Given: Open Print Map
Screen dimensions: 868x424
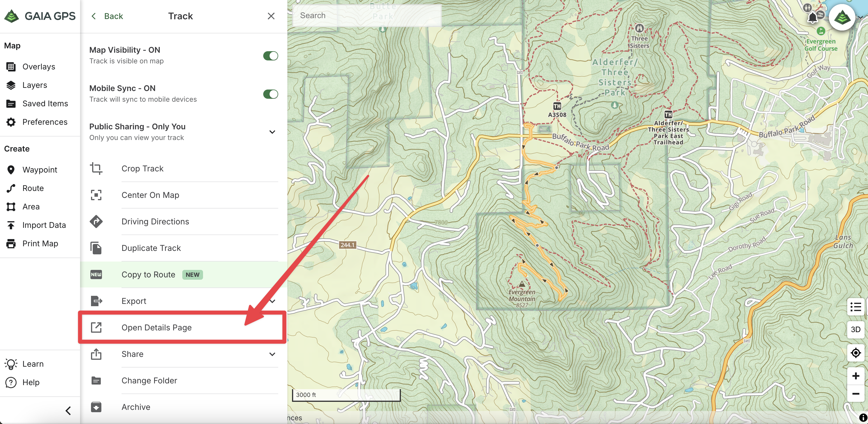Looking at the screenshot, I should [x=40, y=243].
